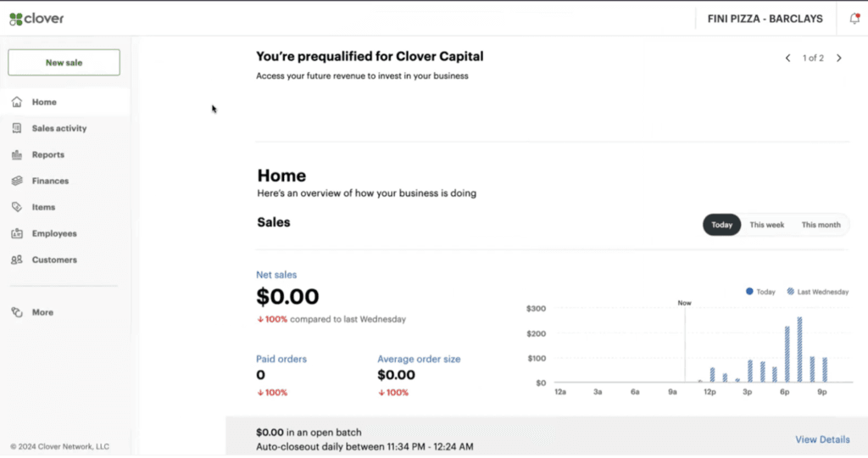This screenshot has height=458, width=868.
Task: Open FINI PIZZA - BARCLAYS merchant selector
Action: click(767, 19)
